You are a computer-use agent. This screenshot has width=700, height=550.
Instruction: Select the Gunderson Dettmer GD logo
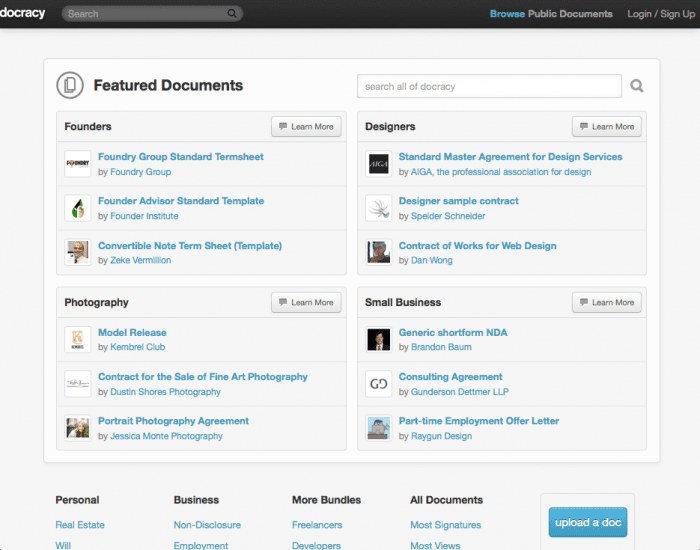(378, 384)
